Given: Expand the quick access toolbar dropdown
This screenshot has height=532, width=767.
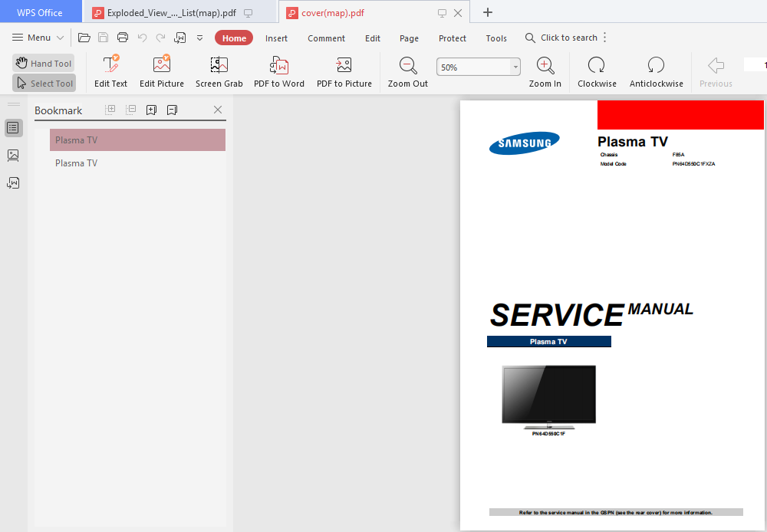Looking at the screenshot, I should tap(199, 38).
